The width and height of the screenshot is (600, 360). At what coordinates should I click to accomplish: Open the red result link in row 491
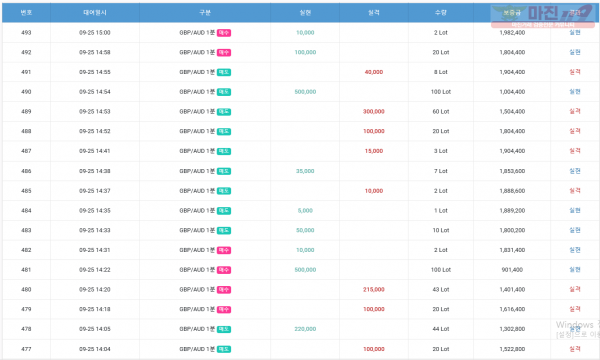pos(575,72)
